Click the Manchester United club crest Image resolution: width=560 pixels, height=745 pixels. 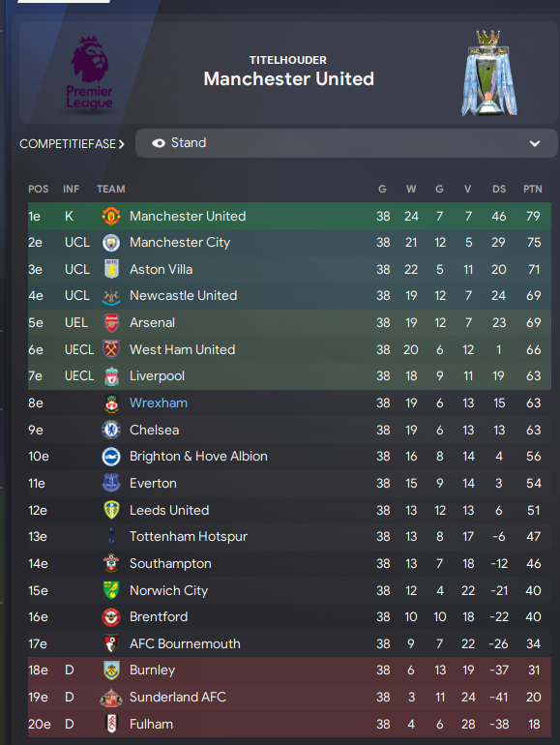(111, 216)
